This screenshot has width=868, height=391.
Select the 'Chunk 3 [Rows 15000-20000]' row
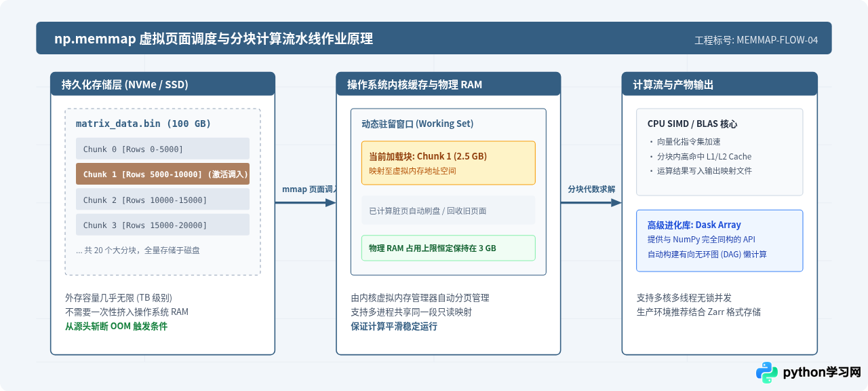163,225
